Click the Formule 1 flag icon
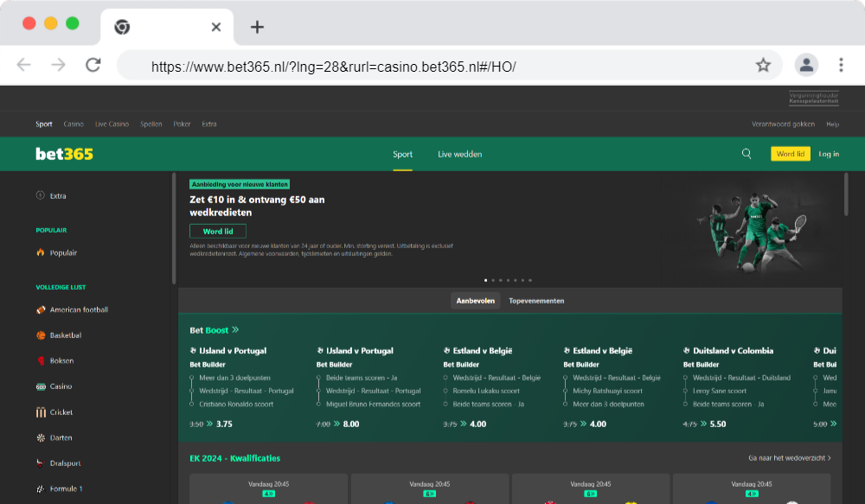 pos(41,488)
